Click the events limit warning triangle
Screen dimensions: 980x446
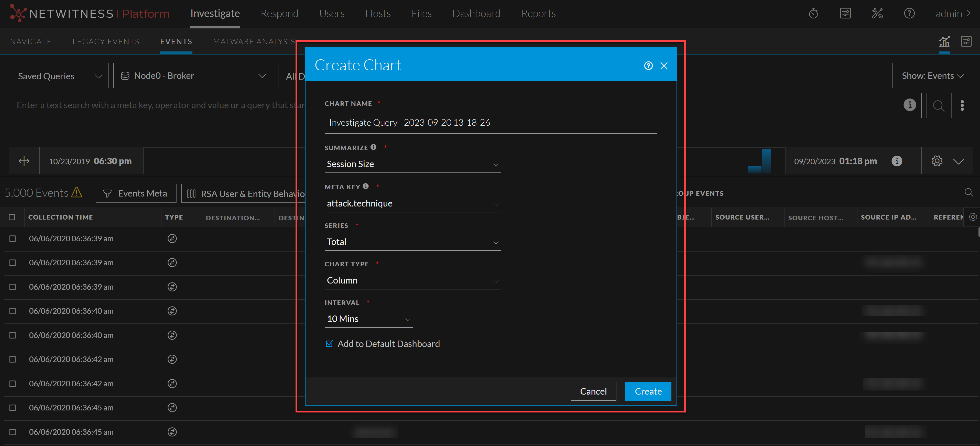pyautogui.click(x=77, y=193)
